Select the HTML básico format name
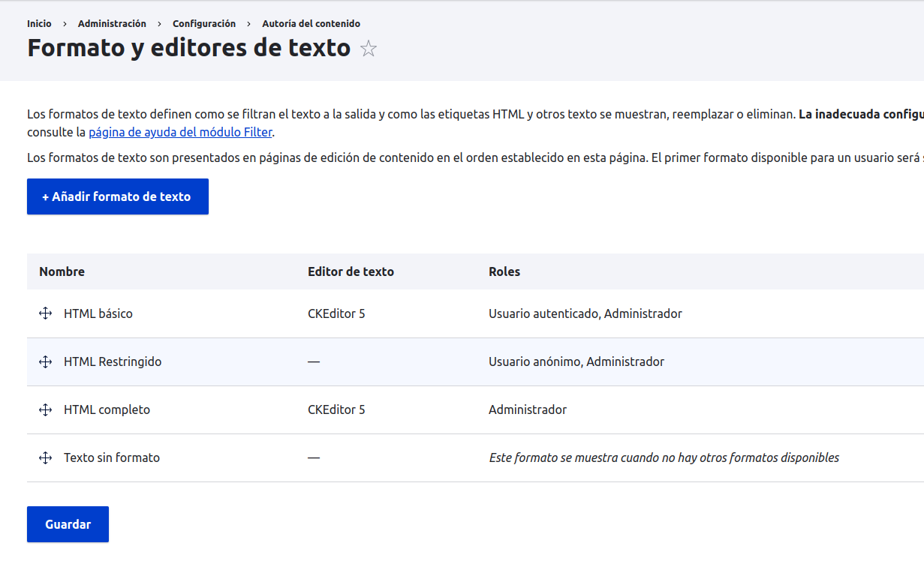The height and width of the screenshot is (582, 924). point(98,313)
